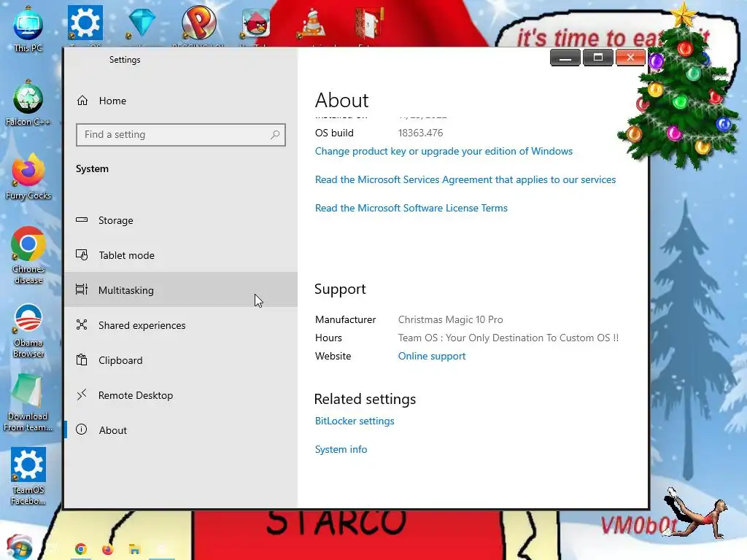Open the red door shortcut on the desktop

368,23
